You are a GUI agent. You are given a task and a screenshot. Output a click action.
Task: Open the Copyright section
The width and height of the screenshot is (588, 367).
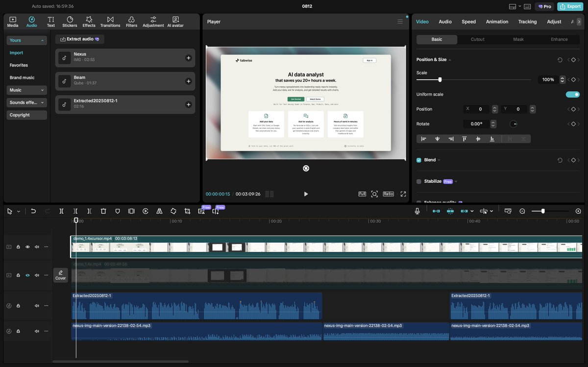pyautogui.click(x=27, y=115)
